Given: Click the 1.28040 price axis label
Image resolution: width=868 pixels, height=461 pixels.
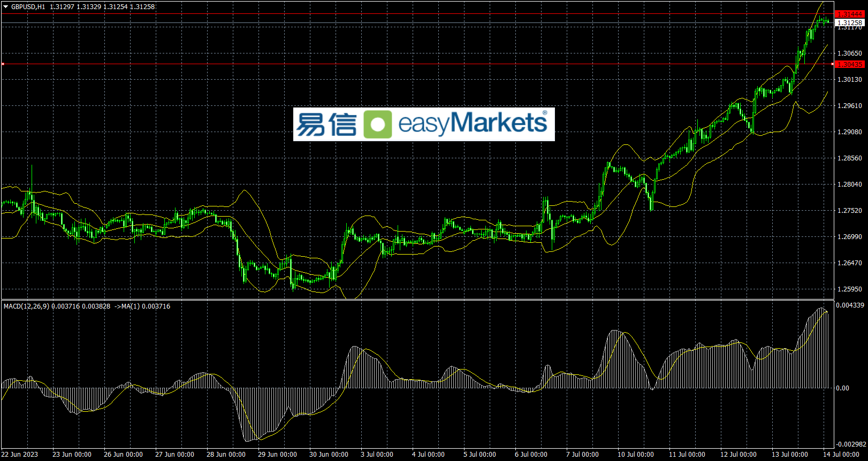Looking at the screenshot, I should pos(850,185).
